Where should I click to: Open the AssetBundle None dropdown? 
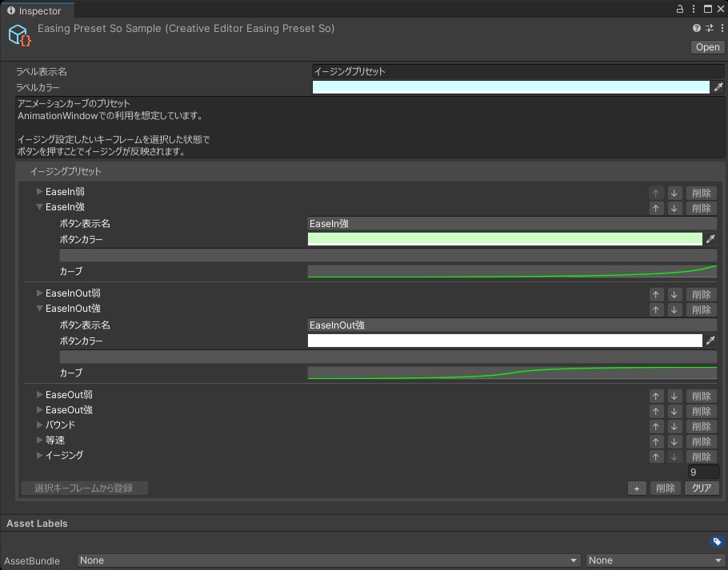pyautogui.click(x=328, y=560)
